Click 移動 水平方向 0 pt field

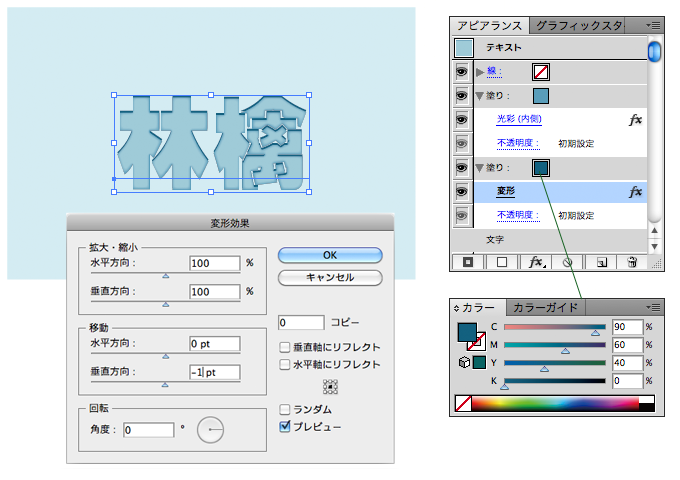pos(215,344)
